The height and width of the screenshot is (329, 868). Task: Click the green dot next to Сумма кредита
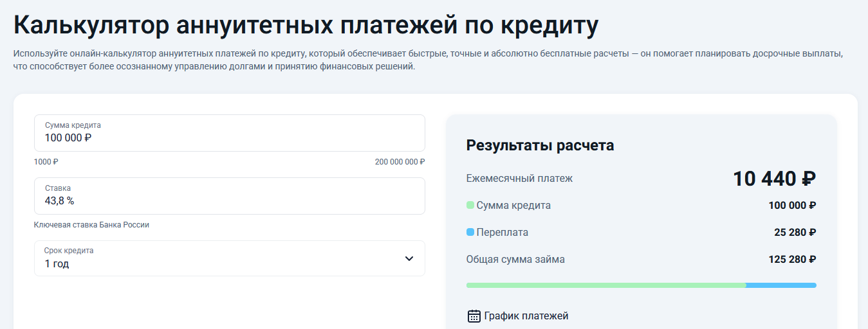tap(470, 206)
